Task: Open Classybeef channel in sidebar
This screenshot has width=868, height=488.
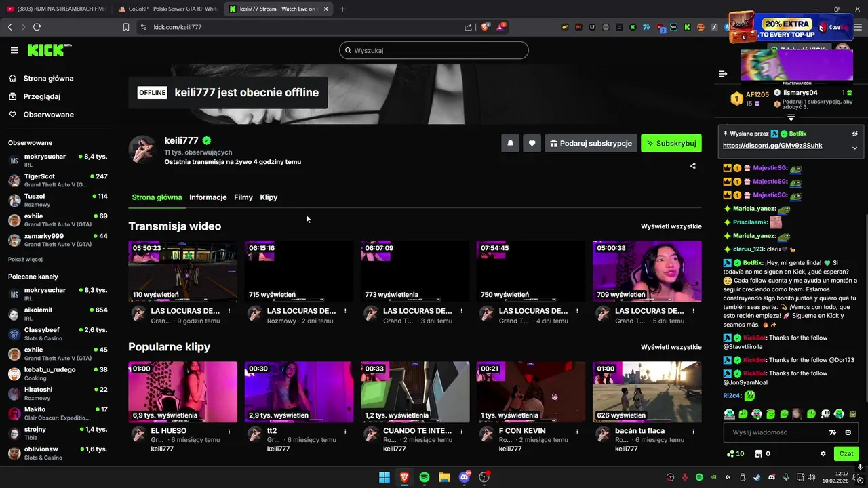Action: pyautogui.click(x=58, y=333)
